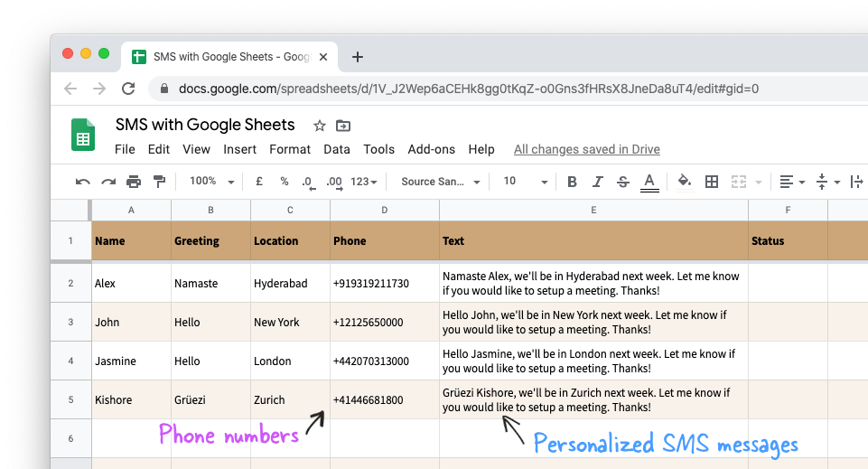This screenshot has width=868, height=469.
Task: Toggle strikethrough formatting
Action: (622, 182)
